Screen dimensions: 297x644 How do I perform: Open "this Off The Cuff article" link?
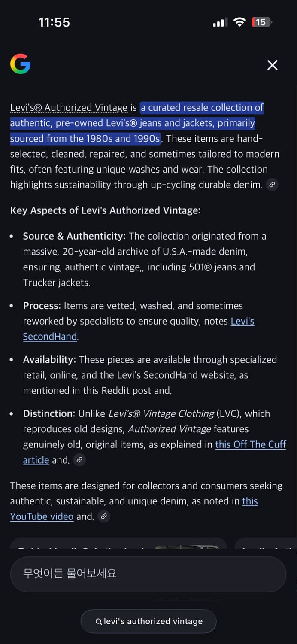251,444
